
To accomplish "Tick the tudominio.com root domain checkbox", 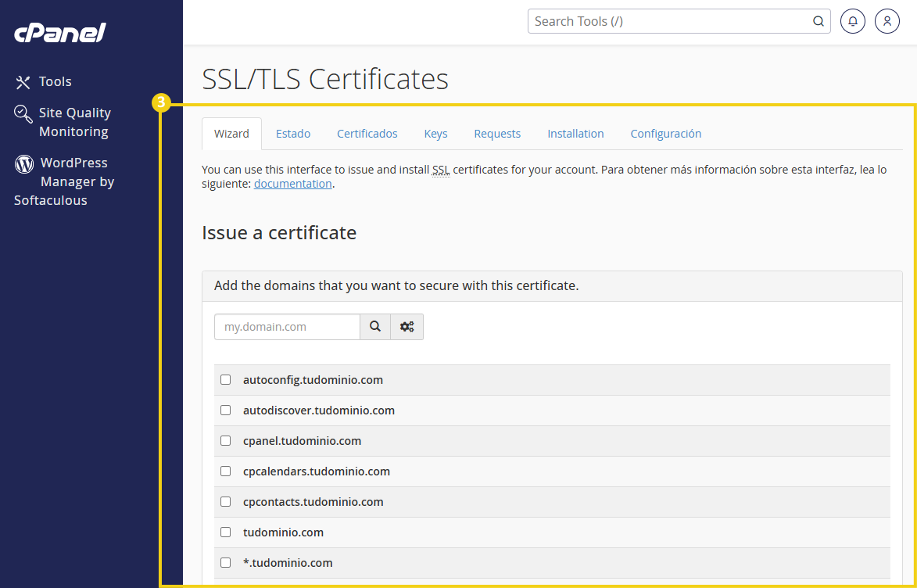I will click(x=226, y=532).
